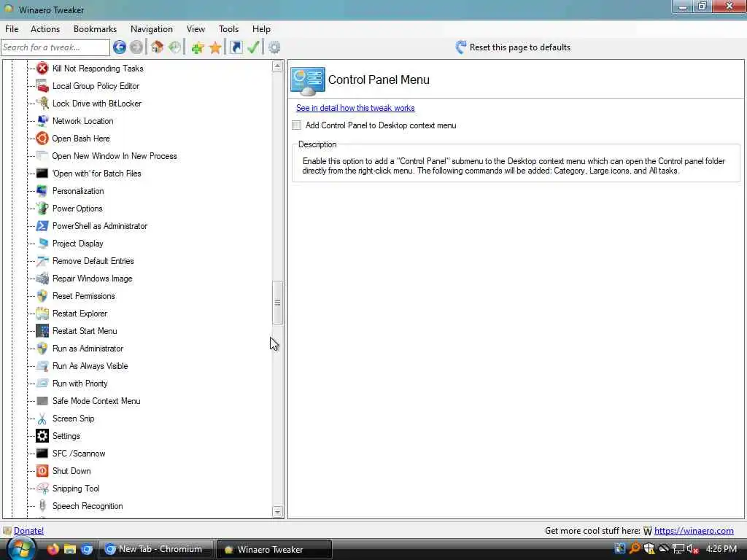Select the Project Display tree item
The width and height of the screenshot is (747, 560).
[77, 244]
